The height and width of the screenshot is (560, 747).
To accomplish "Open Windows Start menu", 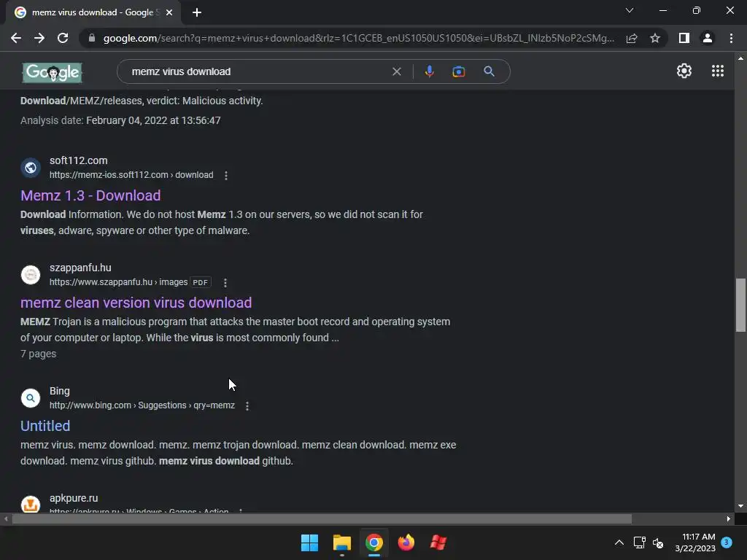I will coord(309,542).
